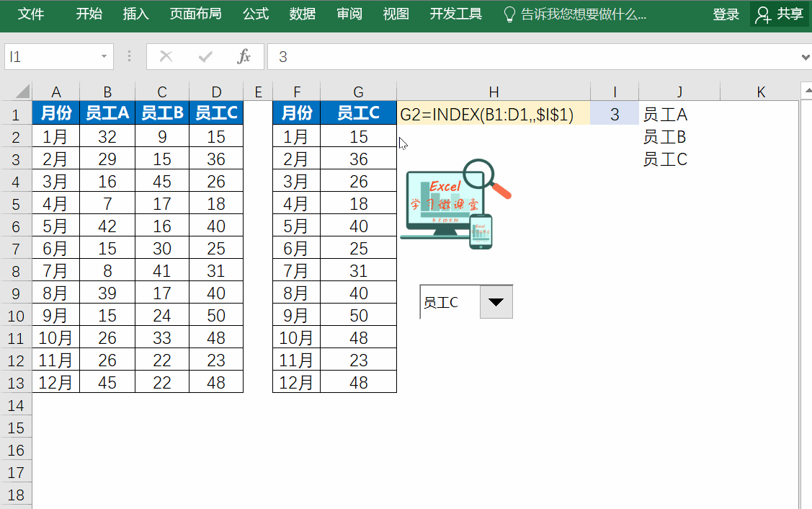Screen dimensions: 812x509
Task: Select cell A7 showing 6月
Action: point(56,248)
